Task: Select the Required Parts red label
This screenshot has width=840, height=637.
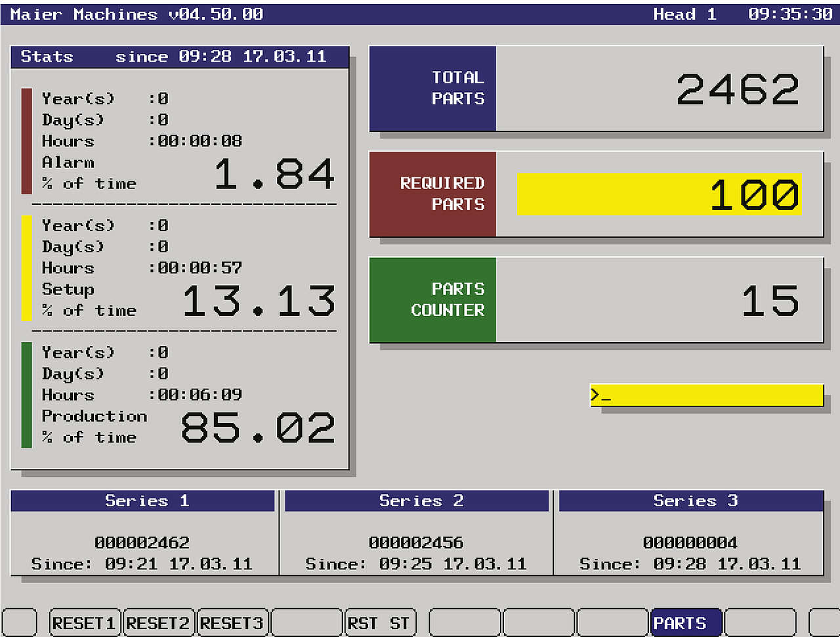Action: (x=433, y=194)
